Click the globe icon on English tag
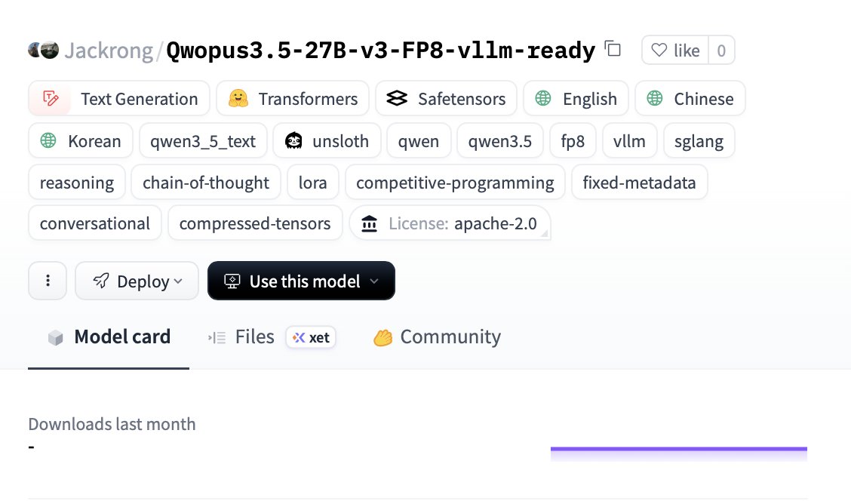Viewport: 851px width, 504px height. click(x=542, y=99)
